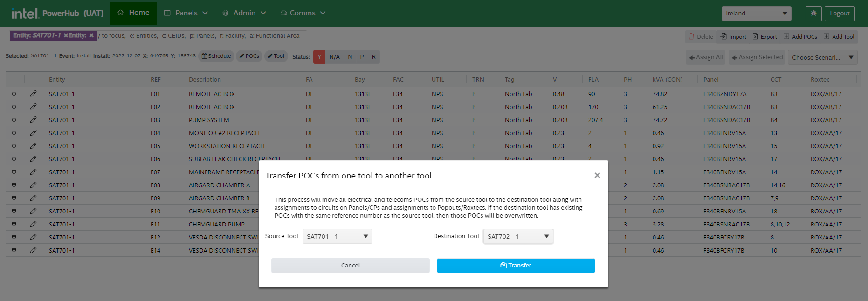This screenshot has width=868, height=301.
Task: Open the Panels menu
Action: (x=186, y=13)
